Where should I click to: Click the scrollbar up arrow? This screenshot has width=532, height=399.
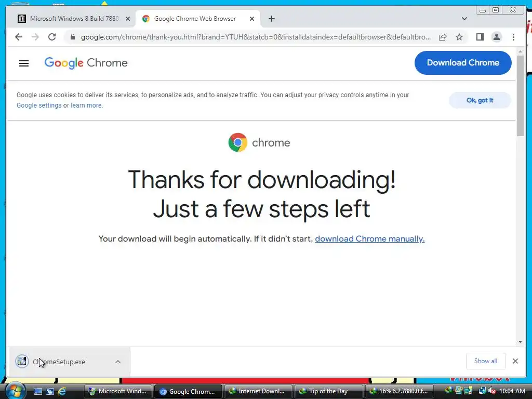click(520, 51)
